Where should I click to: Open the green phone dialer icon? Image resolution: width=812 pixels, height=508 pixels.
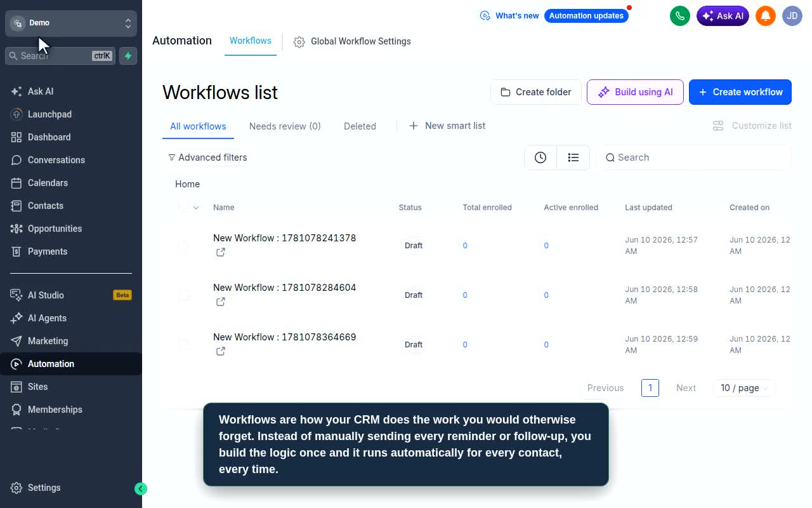[680, 16]
